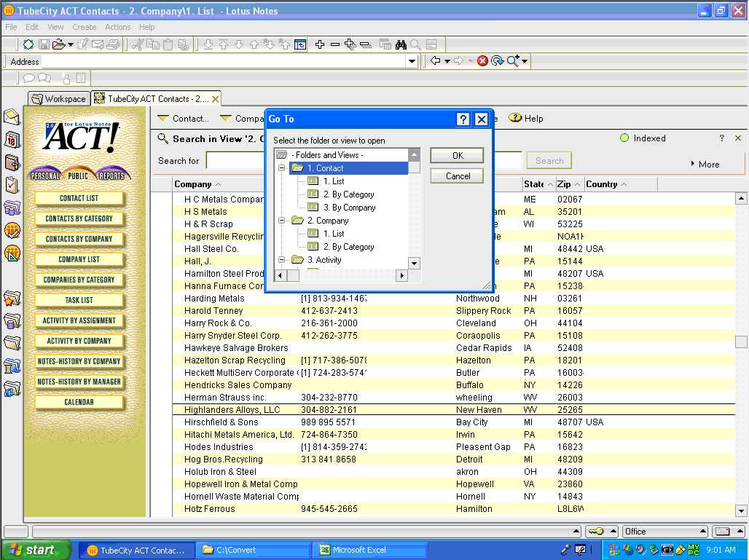Click the Go To tree horizontal scroll right arrow

click(402, 275)
